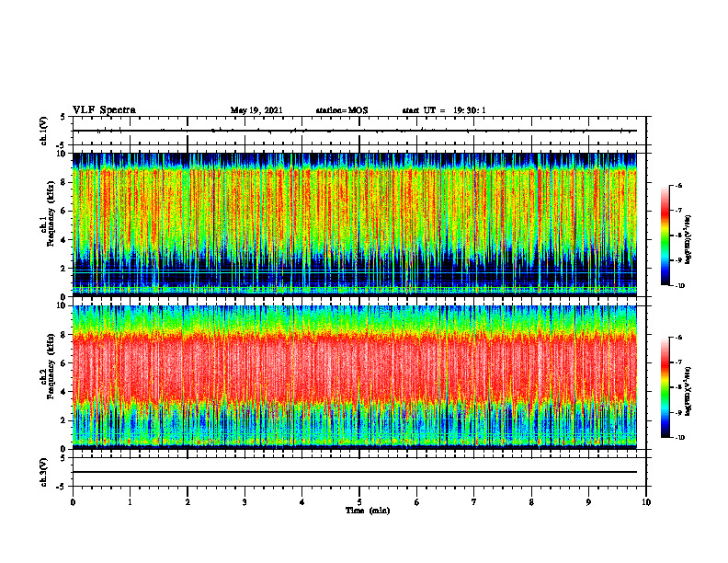Click ch.2 frequency tick label "10"
This screenshot has height=563, width=728.
tap(63, 305)
